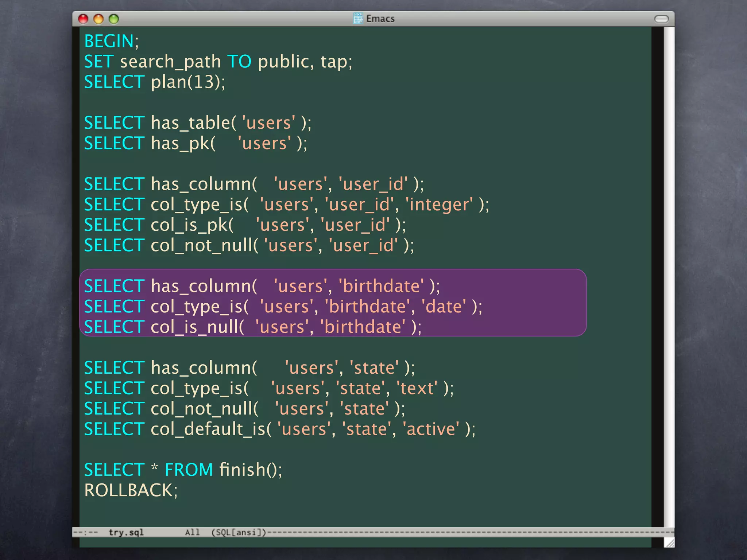
Task: Place cursor on the ROLLBACK; line
Action: click(x=131, y=490)
